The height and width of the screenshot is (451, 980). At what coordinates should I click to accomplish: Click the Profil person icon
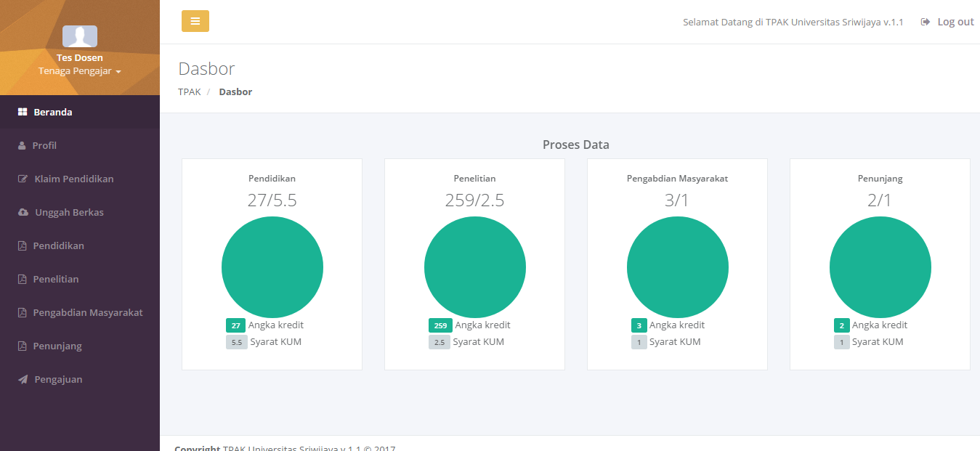coord(22,145)
